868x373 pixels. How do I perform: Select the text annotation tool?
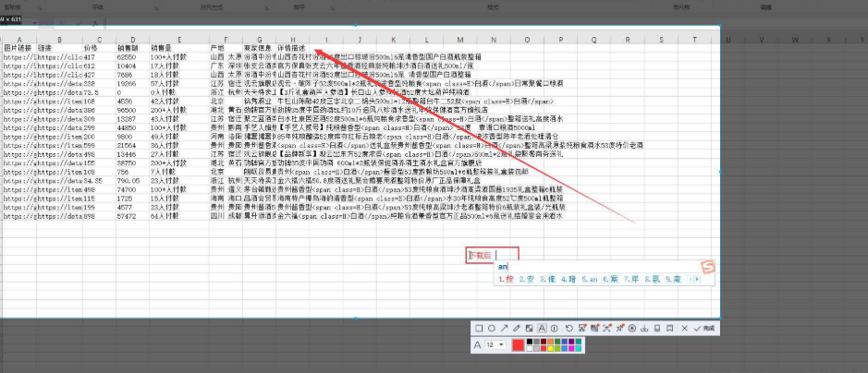point(542,329)
